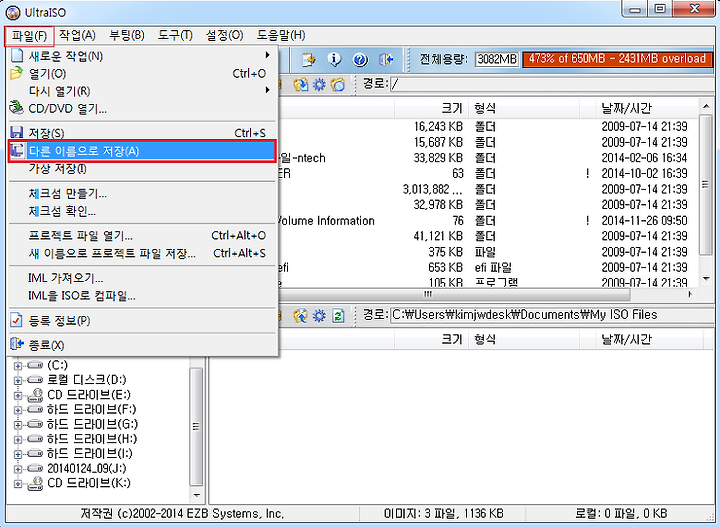The height and width of the screenshot is (527, 720).
Task: Click the CD 드라이브(E:) disc drive icon
Action: 35,394
